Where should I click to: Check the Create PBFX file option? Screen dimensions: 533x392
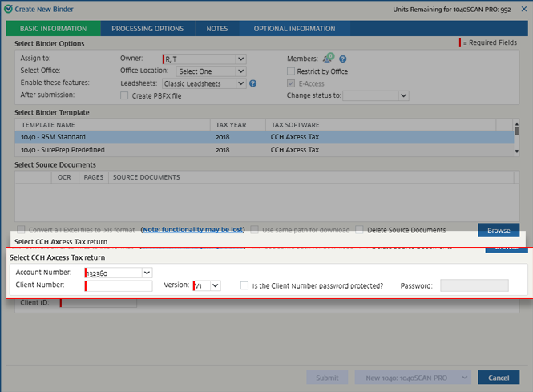click(x=123, y=95)
